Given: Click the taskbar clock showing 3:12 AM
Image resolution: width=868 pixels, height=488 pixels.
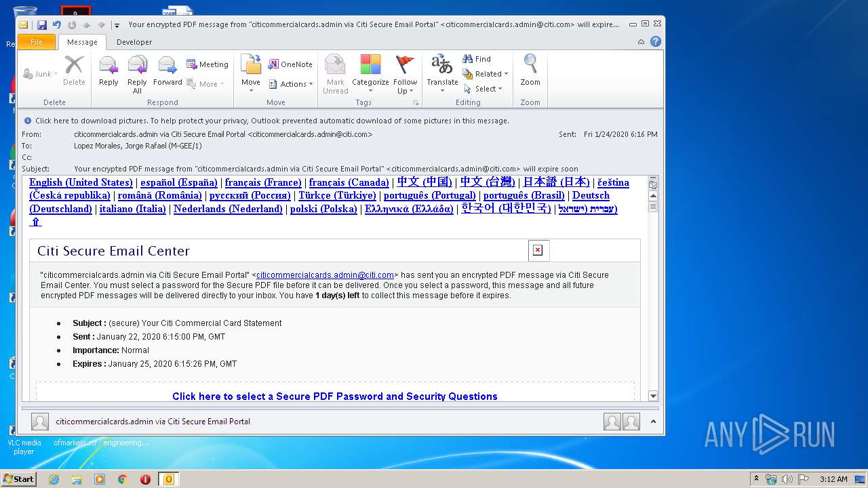Looking at the screenshot, I should click(x=833, y=479).
